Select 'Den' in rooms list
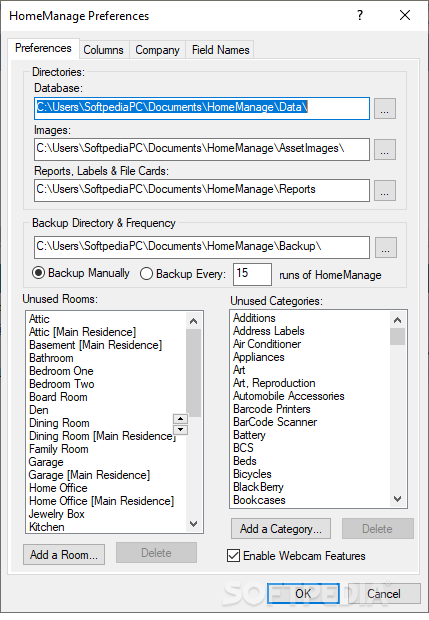The image size is (429, 620). pos(39,410)
